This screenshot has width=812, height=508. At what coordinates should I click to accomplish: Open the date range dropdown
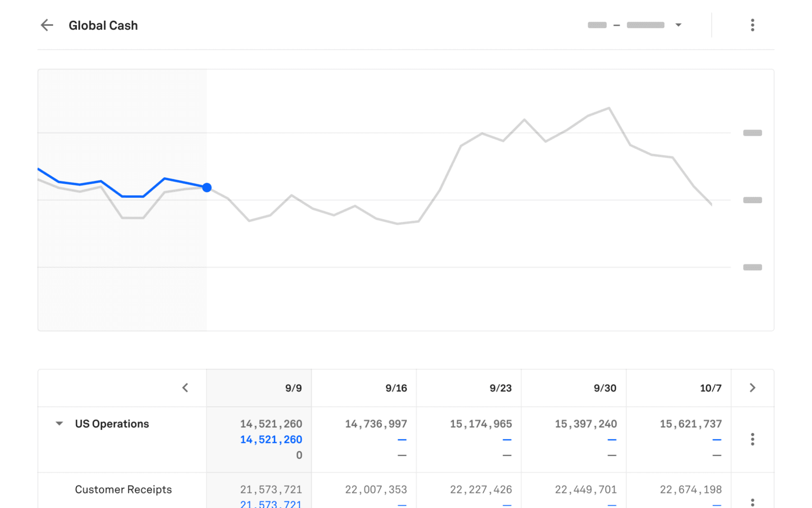[x=678, y=25]
